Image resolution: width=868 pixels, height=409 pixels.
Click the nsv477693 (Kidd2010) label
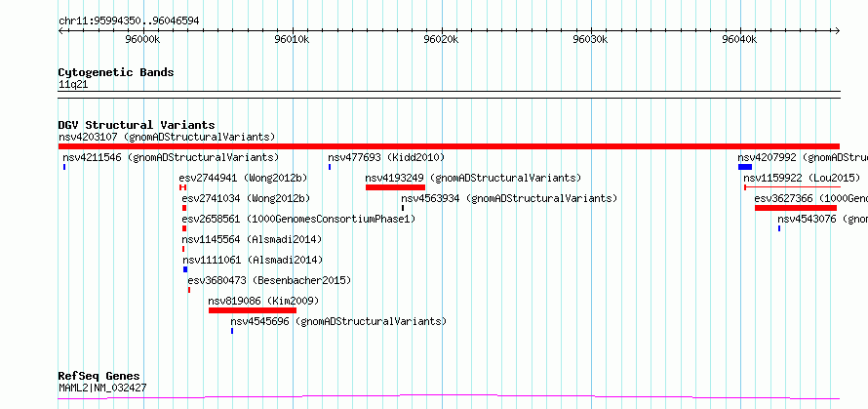click(386, 157)
